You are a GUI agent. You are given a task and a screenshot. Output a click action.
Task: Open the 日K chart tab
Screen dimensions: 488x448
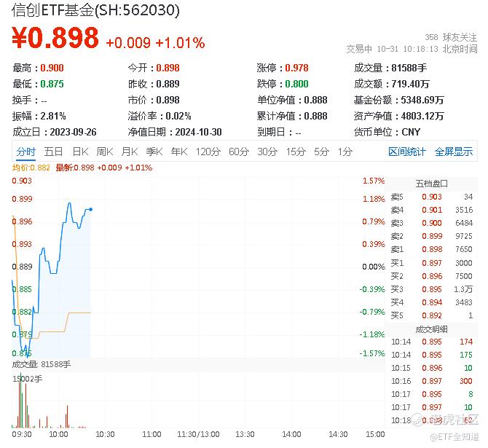coord(80,152)
